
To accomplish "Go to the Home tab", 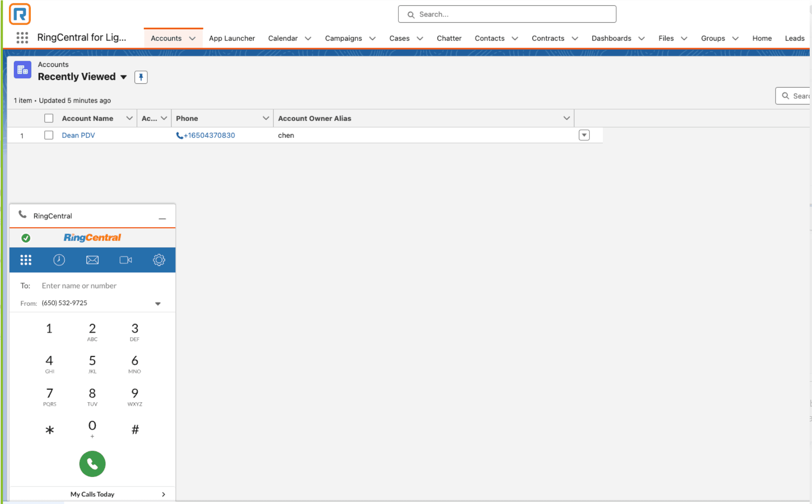I will (x=762, y=38).
